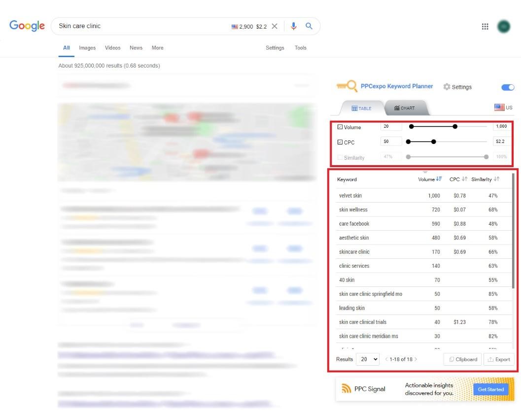The height and width of the screenshot is (420, 521).
Task: Click Volume slider right handle
Action: point(455,126)
